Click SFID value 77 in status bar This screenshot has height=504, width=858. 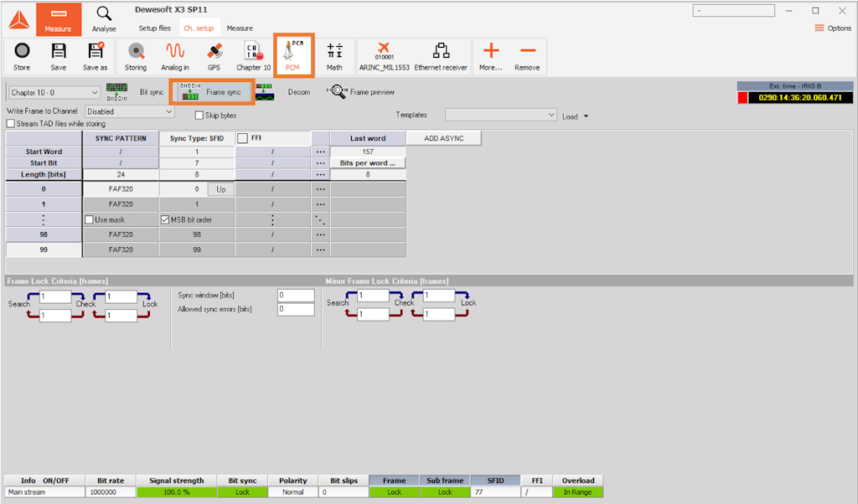pos(495,492)
